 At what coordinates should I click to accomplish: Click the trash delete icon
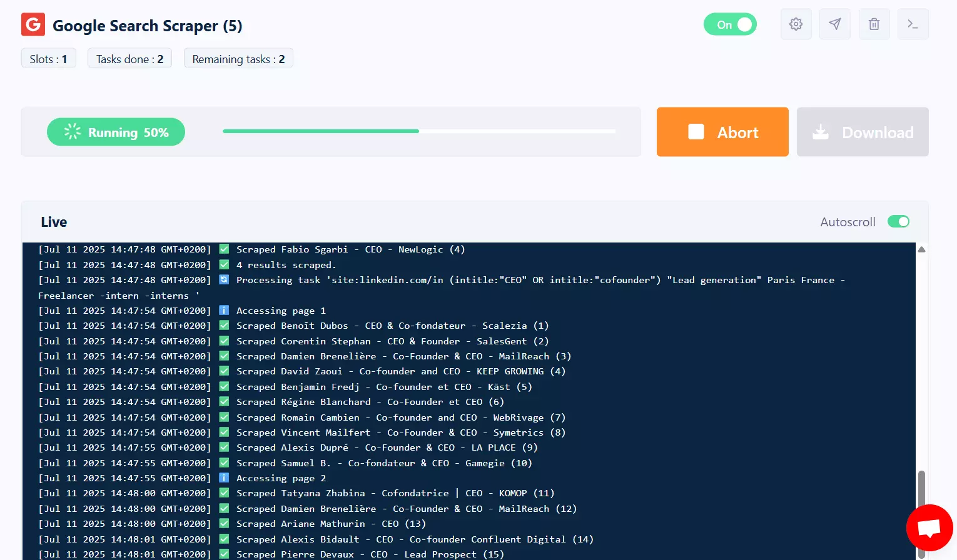874,24
